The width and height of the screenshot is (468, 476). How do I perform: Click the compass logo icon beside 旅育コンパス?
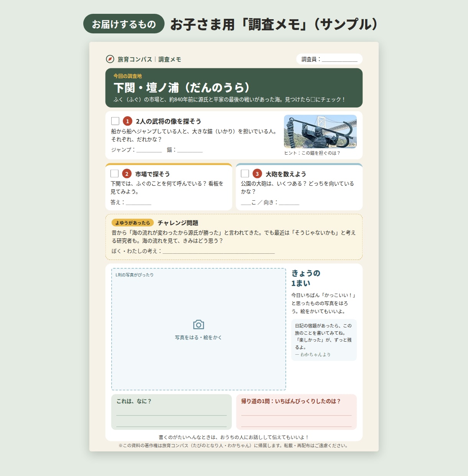click(x=110, y=59)
